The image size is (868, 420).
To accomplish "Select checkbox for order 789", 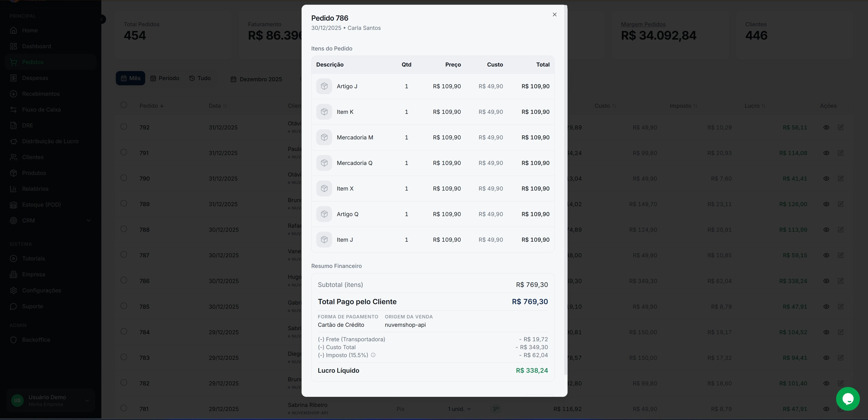I will click(124, 203).
